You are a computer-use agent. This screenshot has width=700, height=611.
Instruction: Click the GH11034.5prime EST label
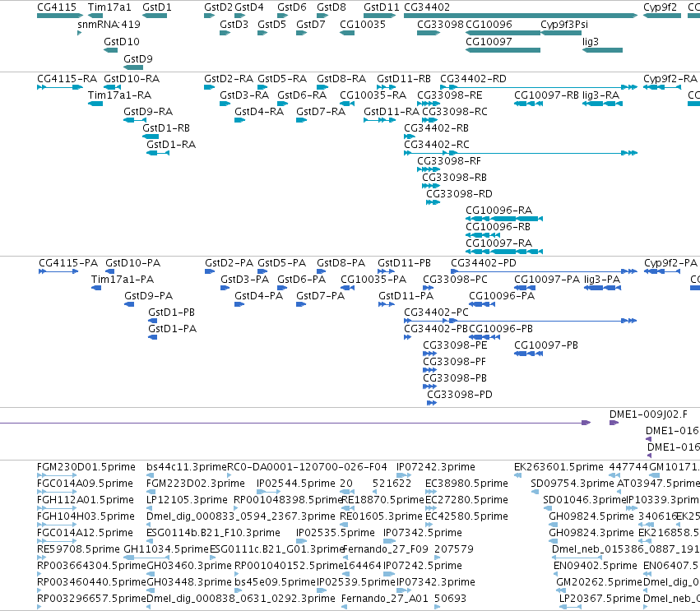pyautogui.click(x=166, y=549)
